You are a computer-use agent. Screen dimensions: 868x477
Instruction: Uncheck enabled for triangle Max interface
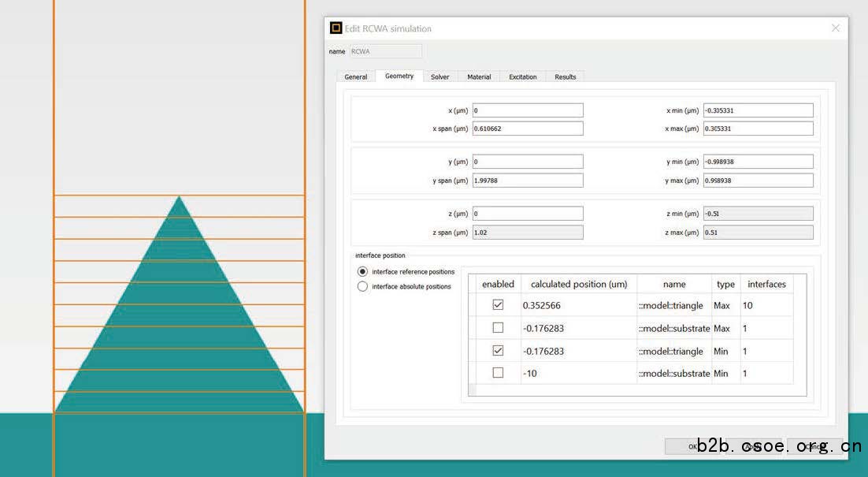pos(498,305)
